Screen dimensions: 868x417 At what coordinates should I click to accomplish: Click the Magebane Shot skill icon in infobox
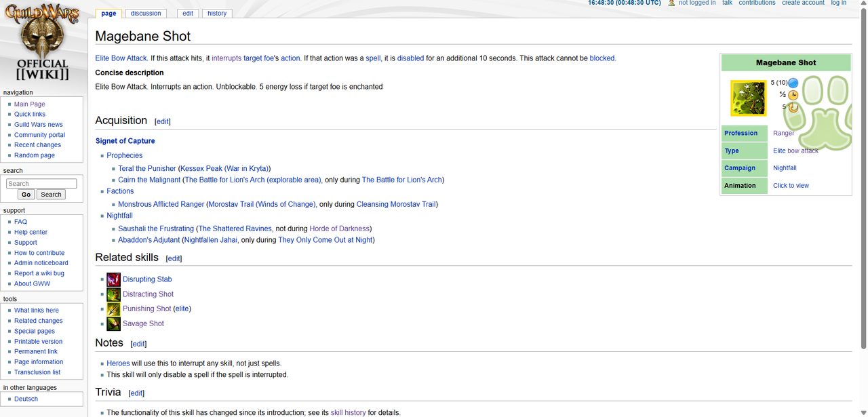[x=748, y=98]
